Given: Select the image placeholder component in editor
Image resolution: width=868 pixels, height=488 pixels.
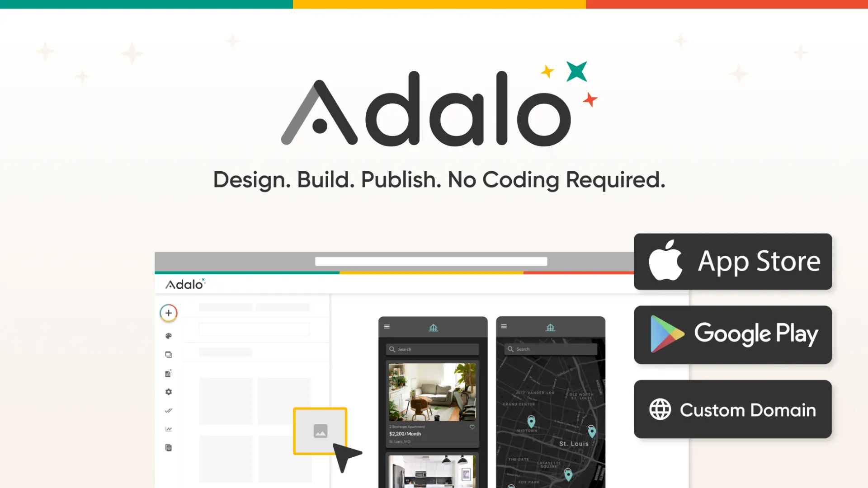Looking at the screenshot, I should pos(320,430).
